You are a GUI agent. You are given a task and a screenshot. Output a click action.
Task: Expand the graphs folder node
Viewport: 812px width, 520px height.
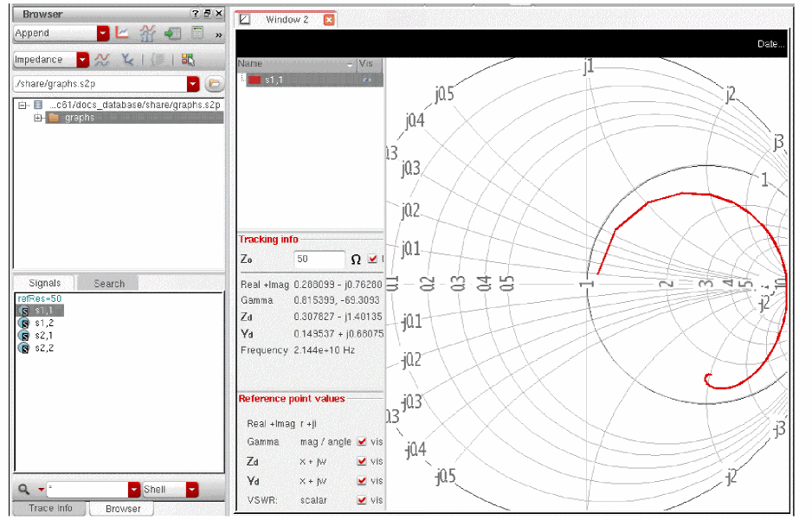tap(38, 118)
